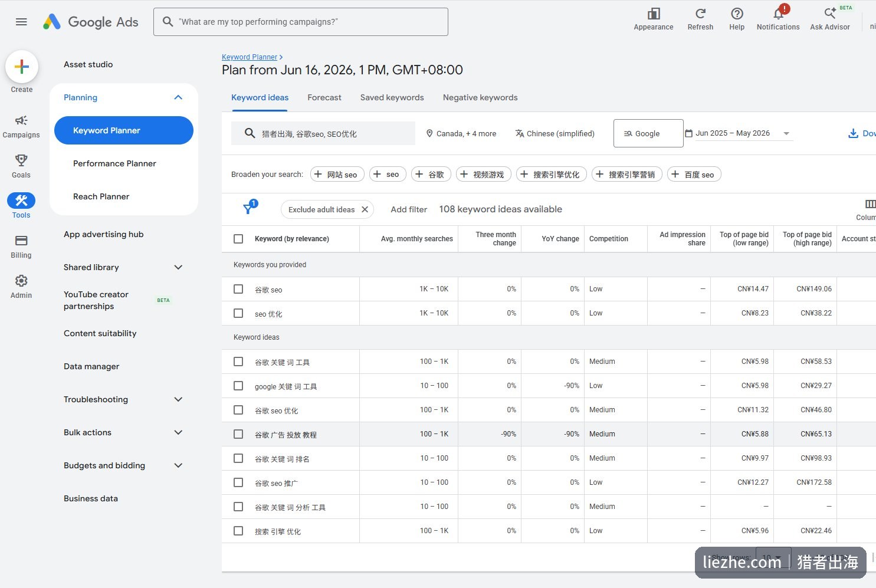Screen dimensions: 876x588
Task: Toggle the select-all keywords checkbox
Action: 238,239
